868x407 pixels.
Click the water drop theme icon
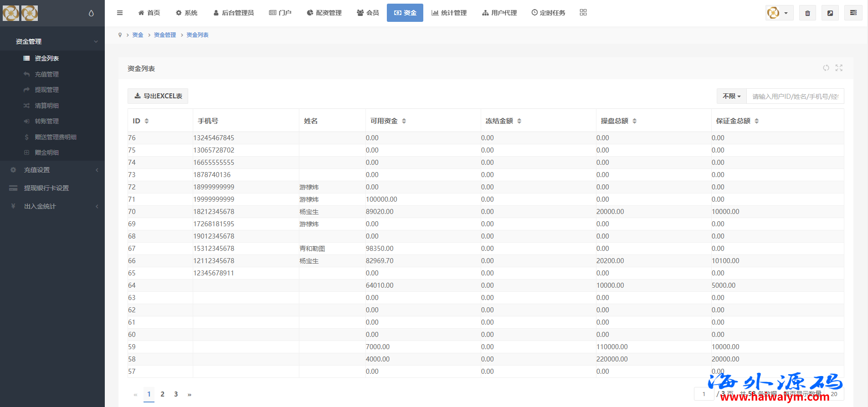(91, 13)
